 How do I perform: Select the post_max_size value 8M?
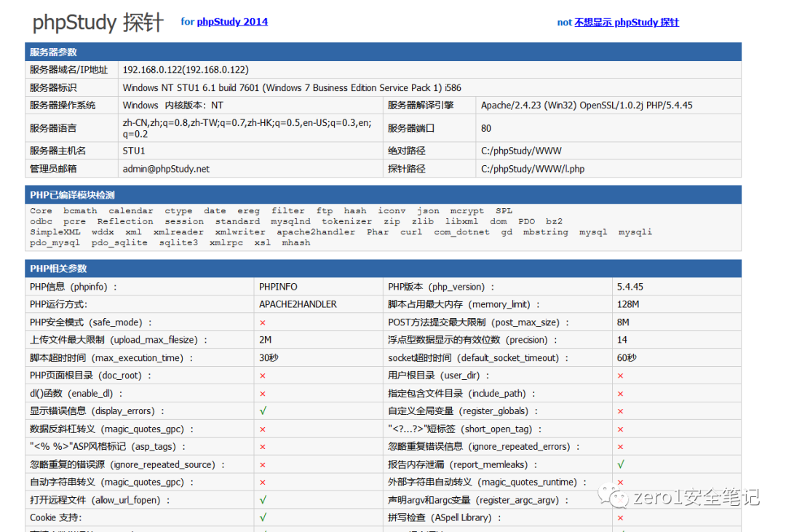[623, 322]
